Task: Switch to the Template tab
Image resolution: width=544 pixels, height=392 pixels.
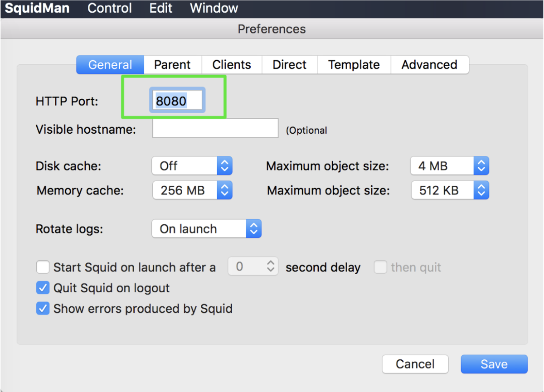Action: pos(354,65)
